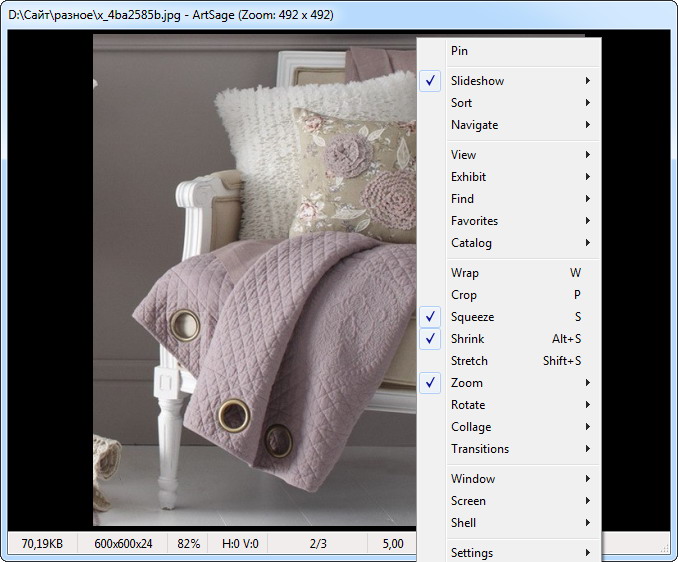Toggle the Slideshow checkmark
Screen dimensions: 678x562
point(430,81)
